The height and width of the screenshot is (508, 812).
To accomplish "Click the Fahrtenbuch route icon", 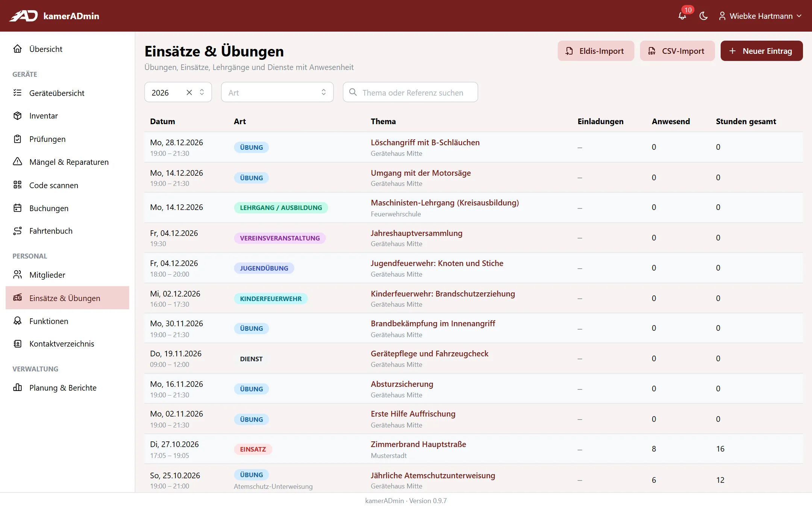I will click(x=17, y=231).
